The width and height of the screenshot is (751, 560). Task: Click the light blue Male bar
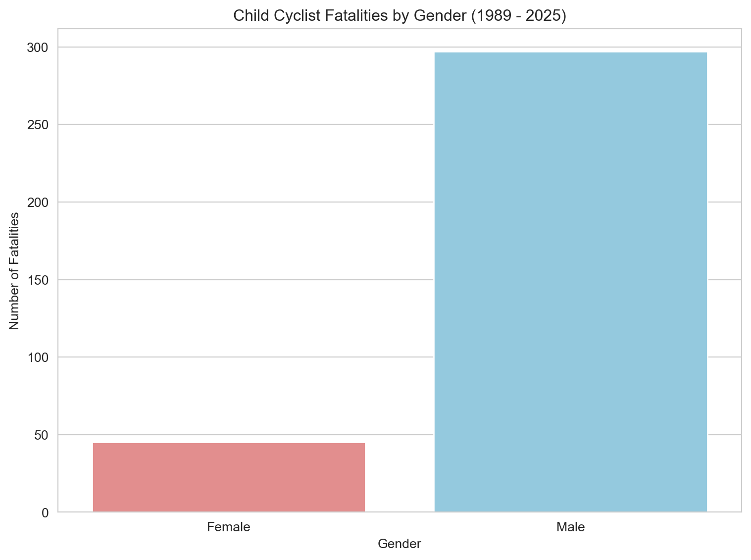pos(570,282)
